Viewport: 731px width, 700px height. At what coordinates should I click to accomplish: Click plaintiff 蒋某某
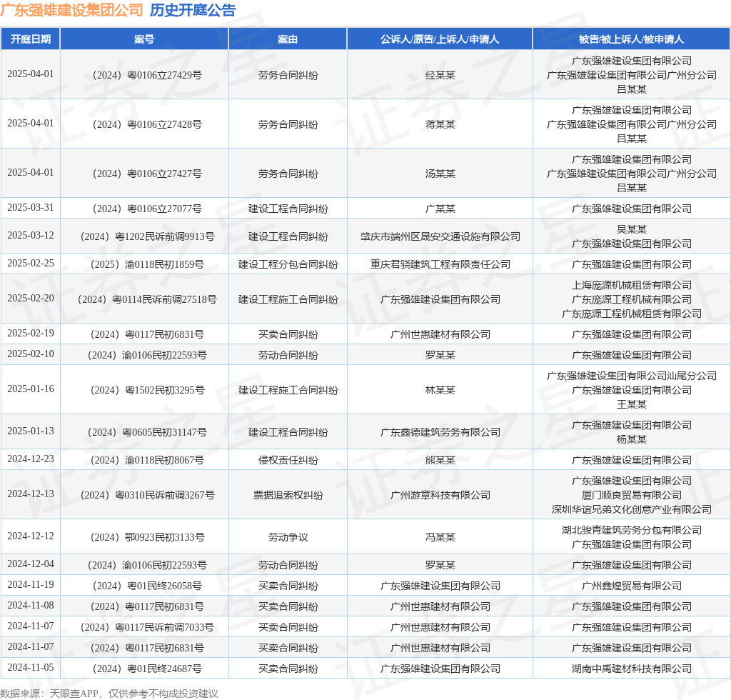tap(440, 124)
